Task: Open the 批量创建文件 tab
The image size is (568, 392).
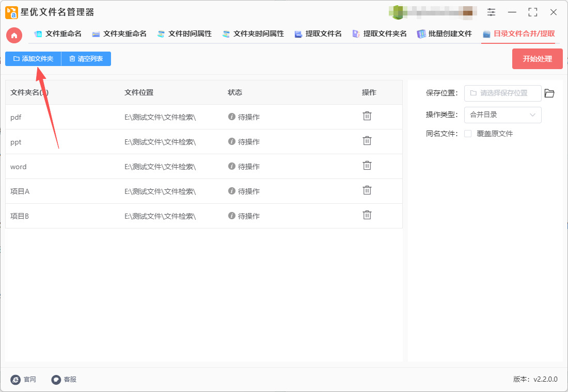Action: [x=444, y=34]
